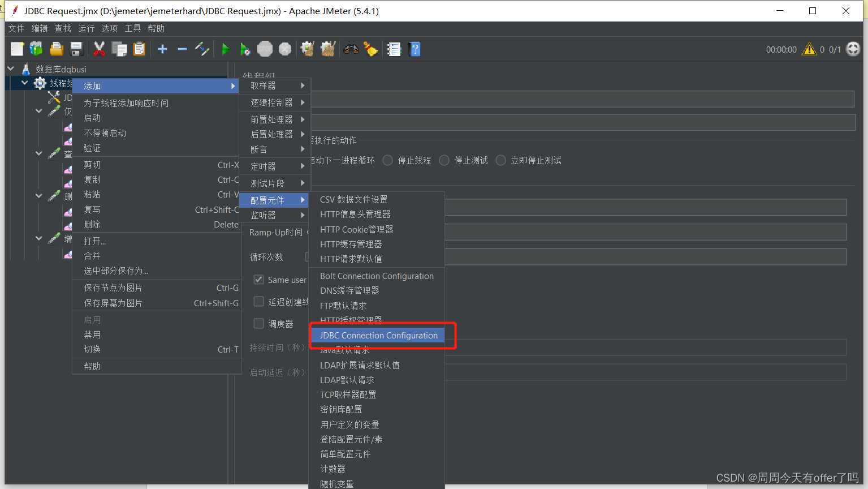
Task: Open the 工具 menu
Action: 133,28
